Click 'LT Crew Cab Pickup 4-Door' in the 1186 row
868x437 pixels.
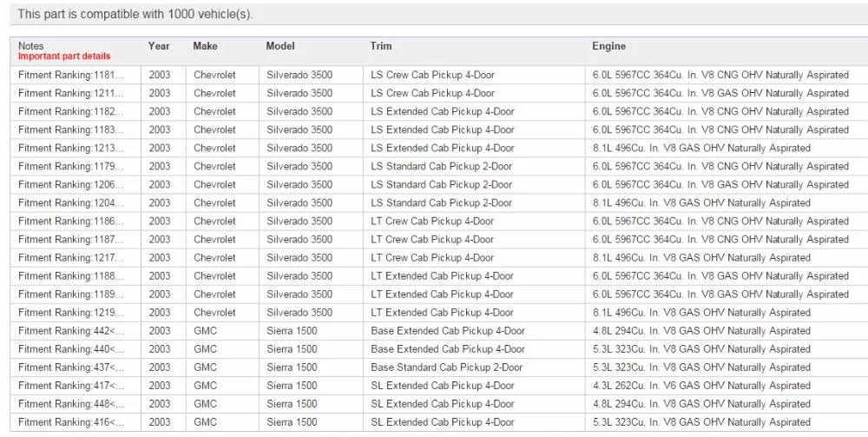pos(432,221)
